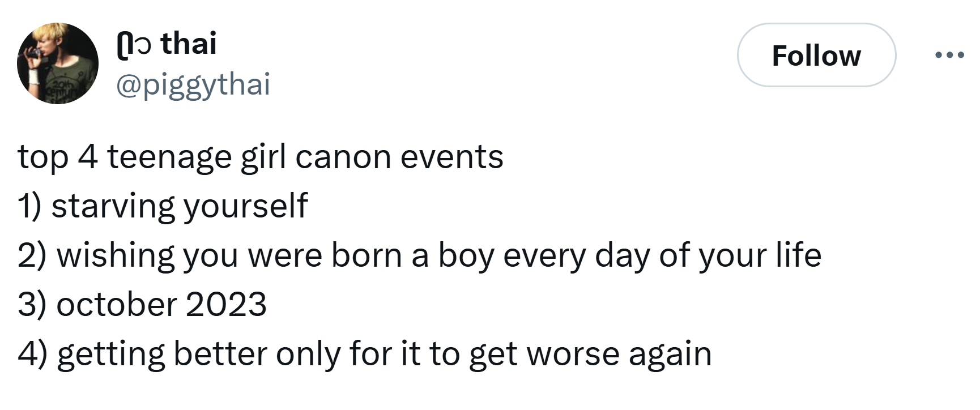Open the three-dot more options menu
980x410 pixels.
tap(950, 55)
